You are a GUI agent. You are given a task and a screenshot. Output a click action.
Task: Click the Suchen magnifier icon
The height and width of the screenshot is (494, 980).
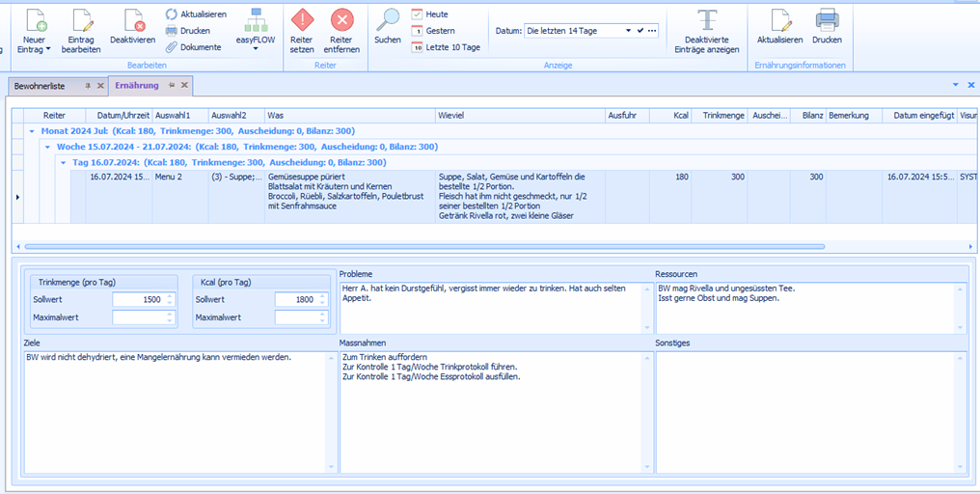coord(388,19)
